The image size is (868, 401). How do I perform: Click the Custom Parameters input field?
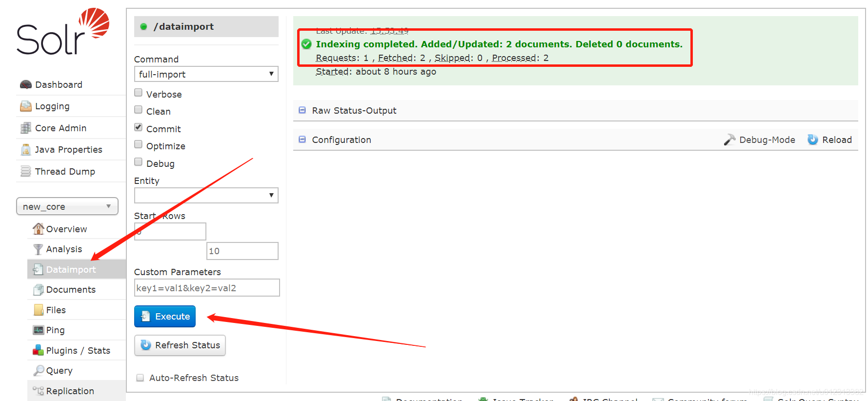(x=207, y=288)
